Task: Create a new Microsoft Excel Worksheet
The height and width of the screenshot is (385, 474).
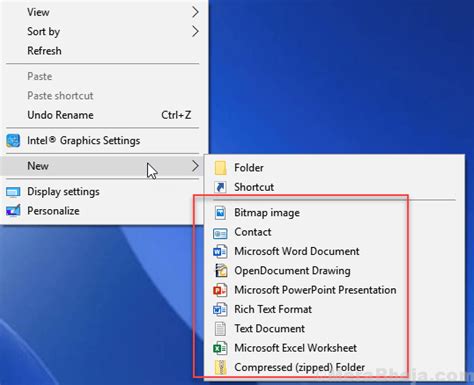Action: click(334, 348)
